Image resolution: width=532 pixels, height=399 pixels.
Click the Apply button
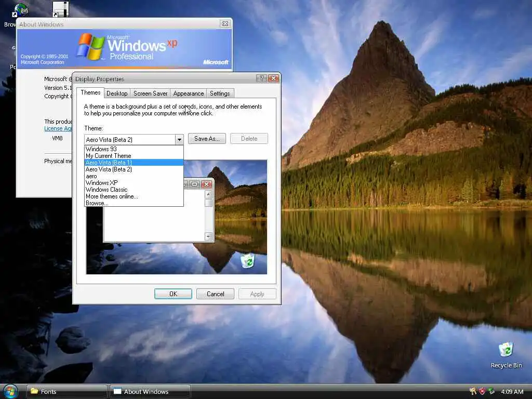(257, 294)
